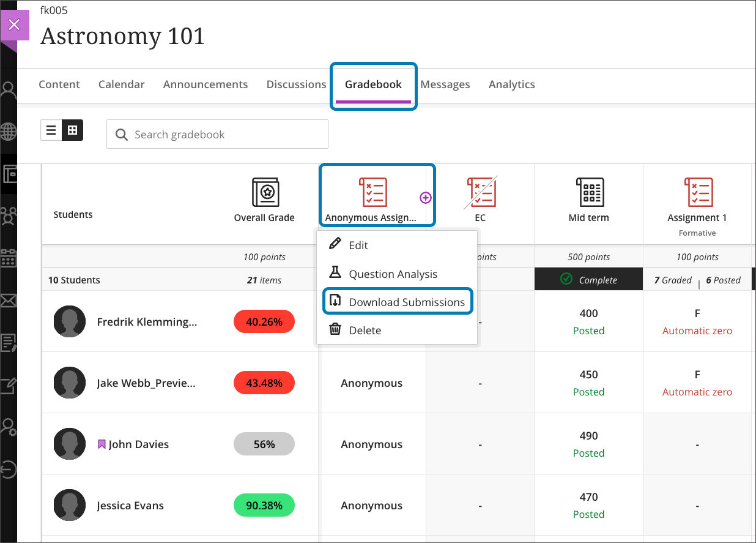Open the Mid term test icon
Screen dimensions: 756x543
(x=589, y=192)
